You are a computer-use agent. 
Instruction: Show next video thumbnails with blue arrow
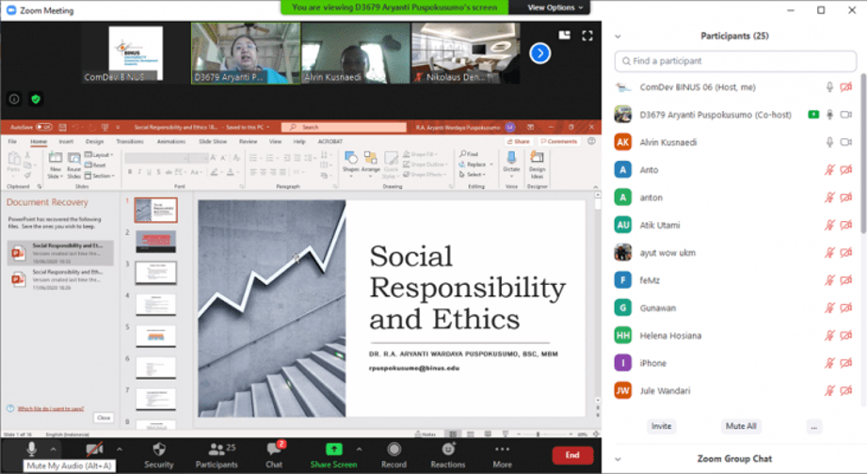click(x=540, y=53)
